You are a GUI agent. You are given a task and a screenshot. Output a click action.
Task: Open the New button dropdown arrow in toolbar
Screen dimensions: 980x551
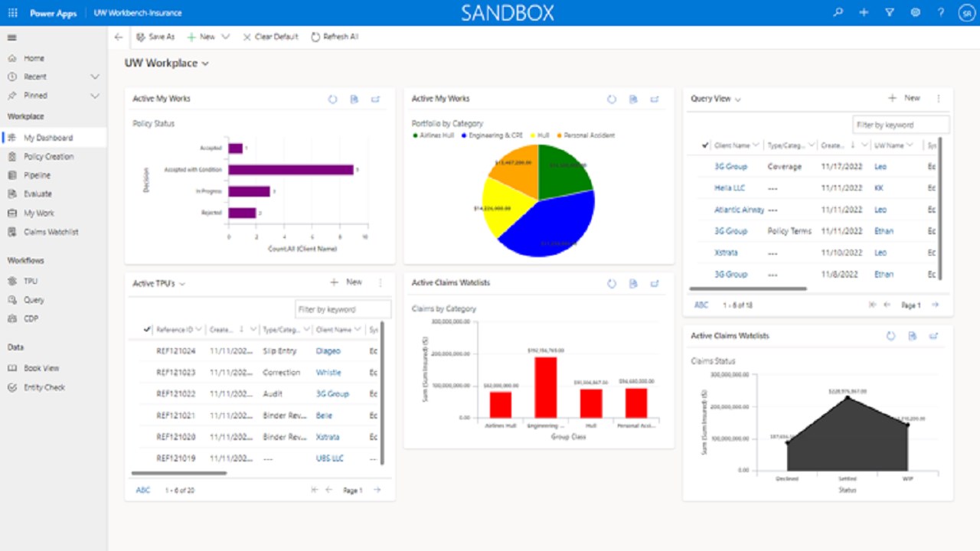point(225,37)
